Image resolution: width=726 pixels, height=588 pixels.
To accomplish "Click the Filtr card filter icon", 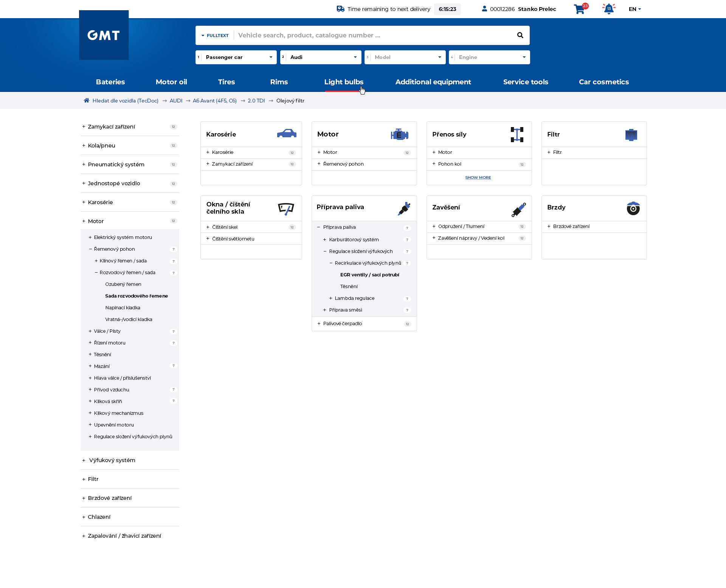I will 631,135.
